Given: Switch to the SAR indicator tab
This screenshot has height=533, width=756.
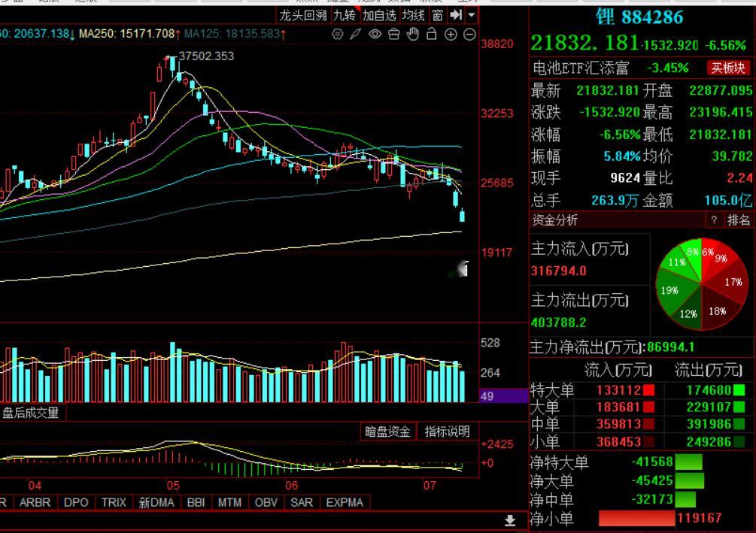Looking at the screenshot, I should [x=302, y=502].
